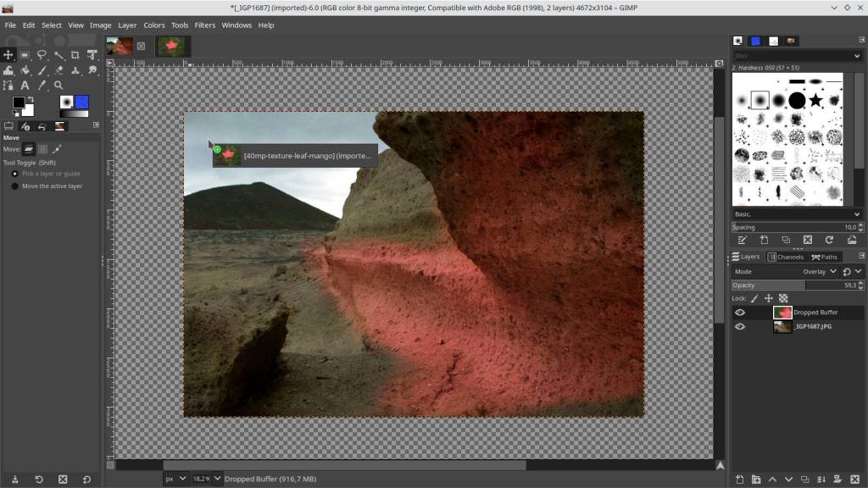Click the horizontal canvas scrollbar
This screenshot has height=488, width=868.
344,466
